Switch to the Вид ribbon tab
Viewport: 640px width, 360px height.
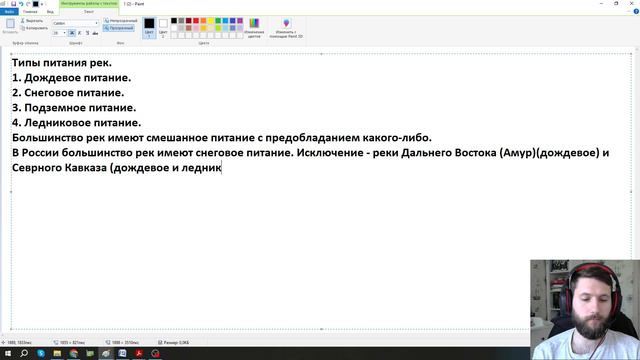click(50, 11)
